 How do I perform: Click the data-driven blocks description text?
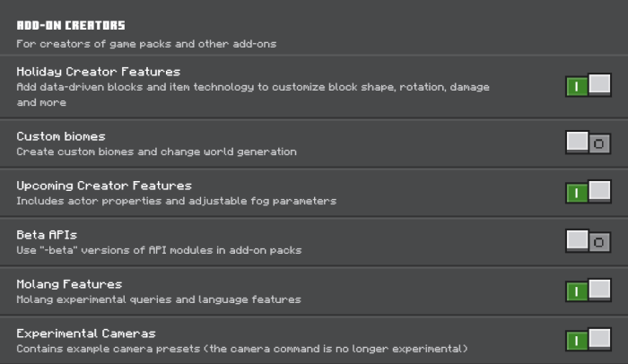pos(253,87)
